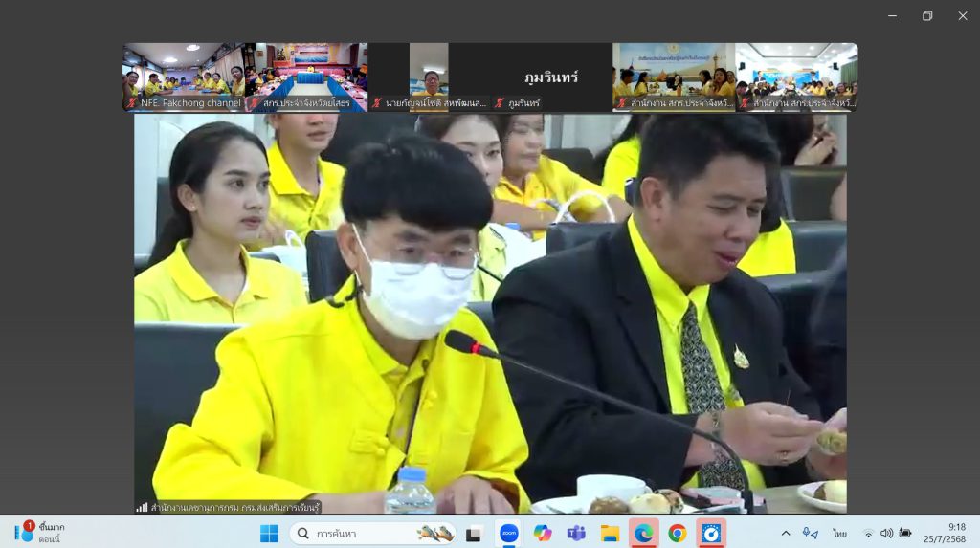The width and height of the screenshot is (980, 548).
Task: Select the NFE. Pakchong channel video thumbnail
Action: tap(184, 77)
